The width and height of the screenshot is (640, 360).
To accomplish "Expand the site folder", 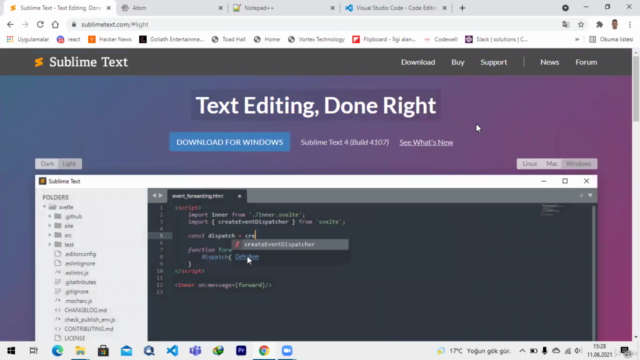I will pyautogui.click(x=50, y=226).
